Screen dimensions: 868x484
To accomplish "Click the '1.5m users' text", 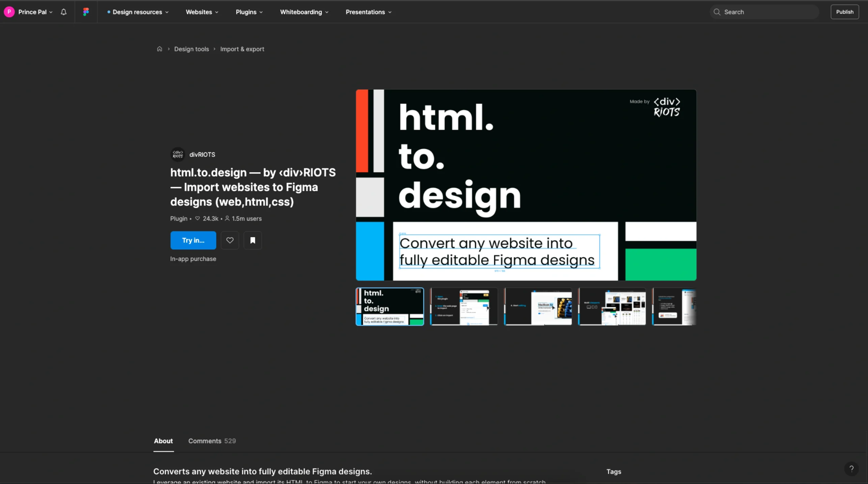I will pos(246,218).
